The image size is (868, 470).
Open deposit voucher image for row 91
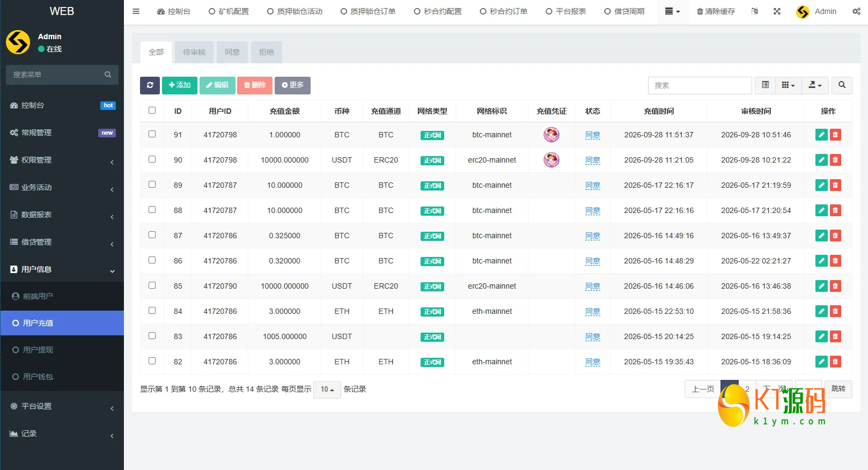(x=551, y=135)
